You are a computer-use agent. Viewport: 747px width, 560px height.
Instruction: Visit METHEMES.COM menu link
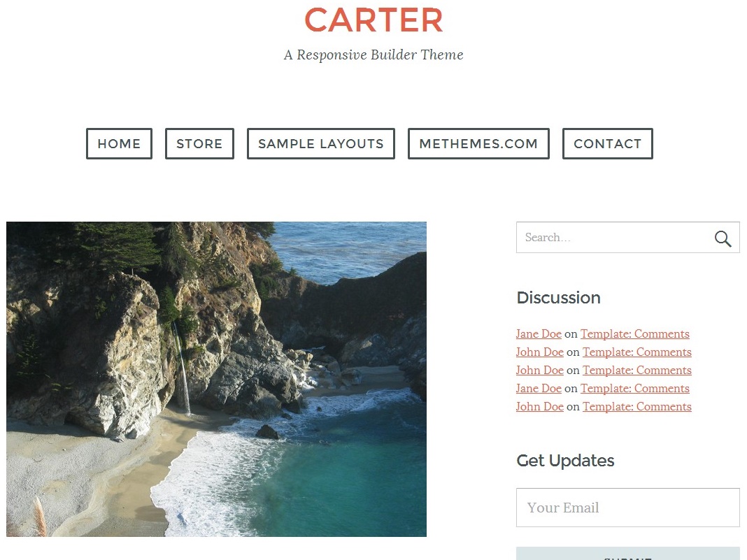pos(479,144)
